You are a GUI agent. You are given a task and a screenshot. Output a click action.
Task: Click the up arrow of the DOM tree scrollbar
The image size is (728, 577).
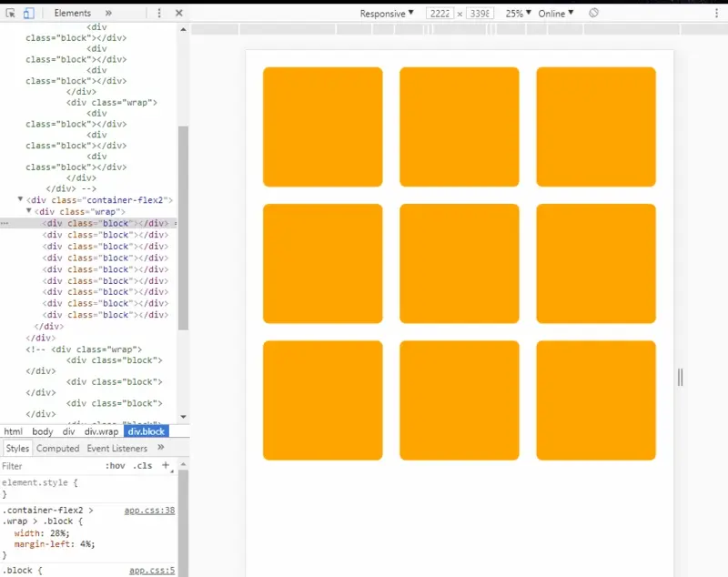click(x=184, y=29)
